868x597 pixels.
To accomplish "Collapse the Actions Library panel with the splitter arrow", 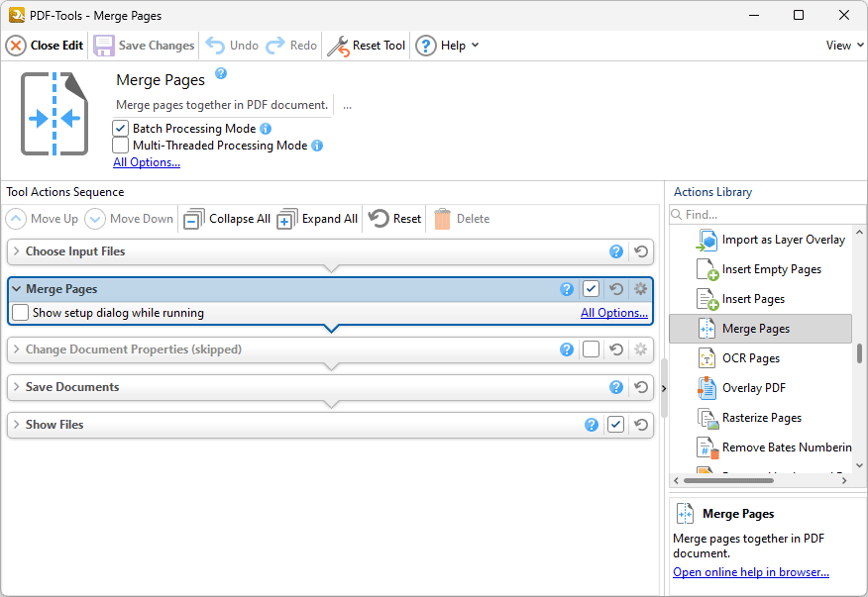I will click(x=664, y=388).
